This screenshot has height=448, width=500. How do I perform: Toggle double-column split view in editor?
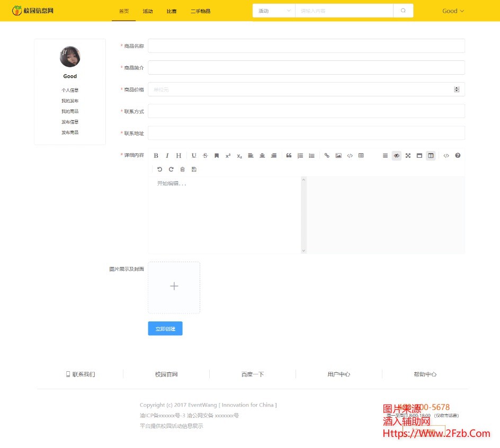click(x=431, y=156)
